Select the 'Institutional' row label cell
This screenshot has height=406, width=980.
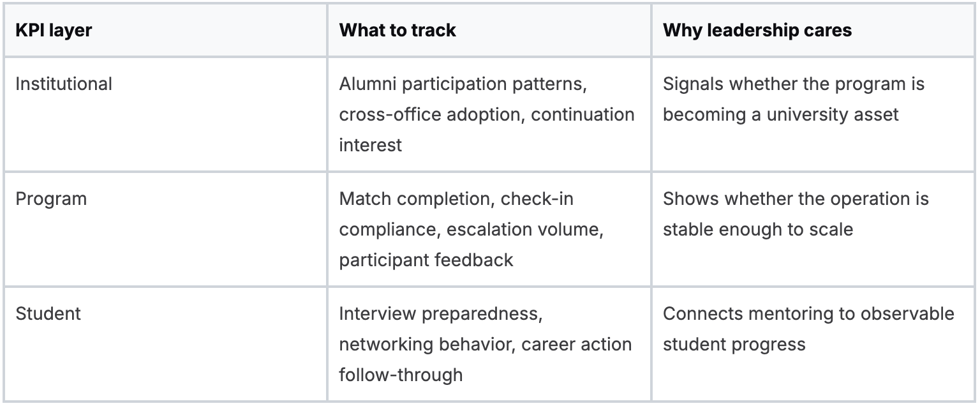click(64, 84)
